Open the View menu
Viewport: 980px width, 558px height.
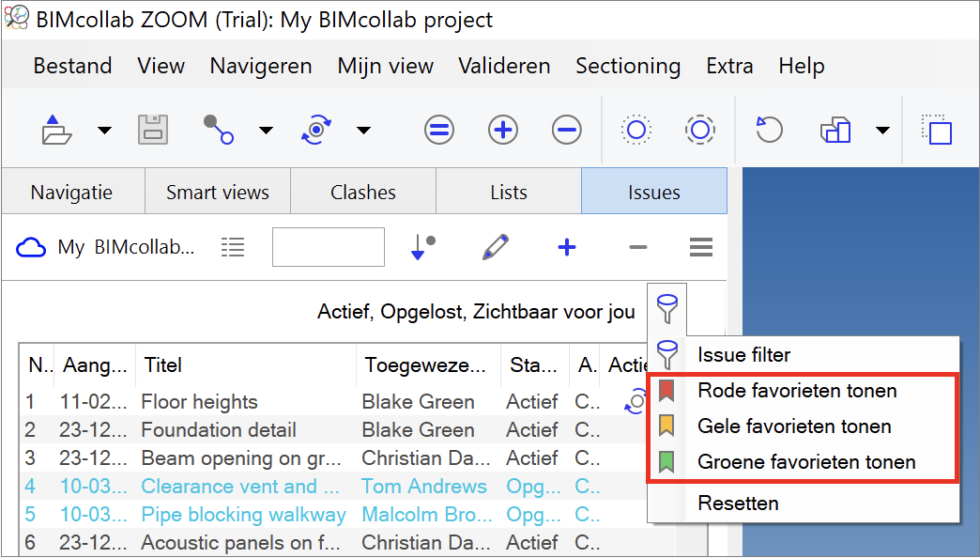[161, 66]
